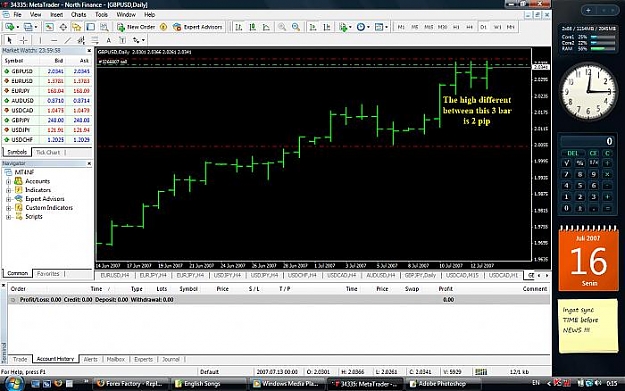Toggle the Terminal panel icon
Image resolution: width=625 pixels, height=391 pixels.
90,27
